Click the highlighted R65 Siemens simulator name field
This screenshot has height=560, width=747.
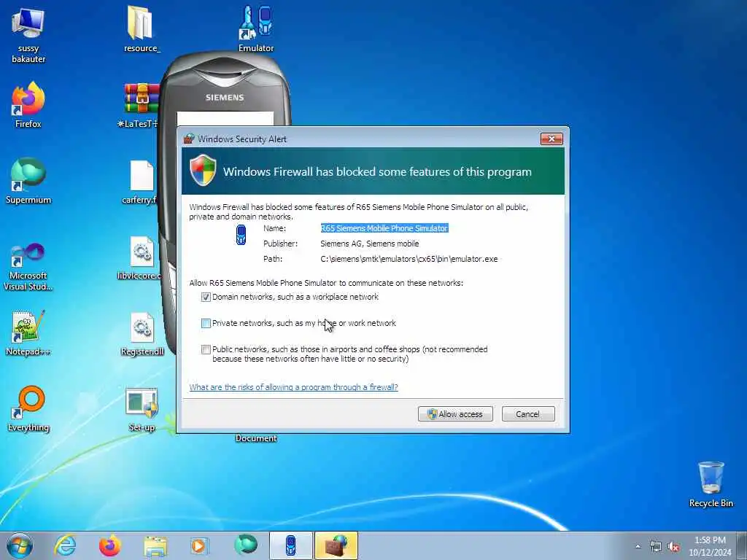click(384, 228)
